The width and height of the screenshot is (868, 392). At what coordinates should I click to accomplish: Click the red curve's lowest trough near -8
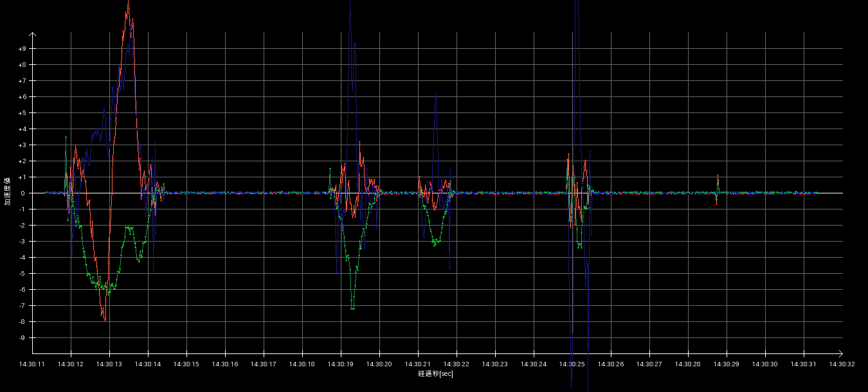(x=105, y=319)
